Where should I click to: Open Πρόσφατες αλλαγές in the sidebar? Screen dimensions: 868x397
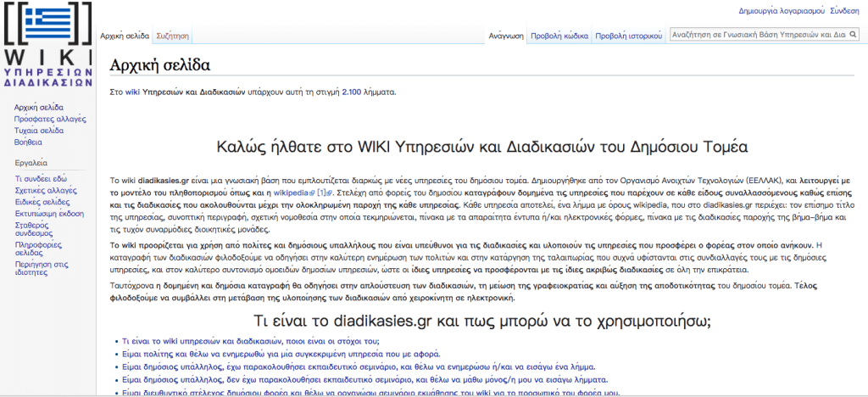[50, 120]
